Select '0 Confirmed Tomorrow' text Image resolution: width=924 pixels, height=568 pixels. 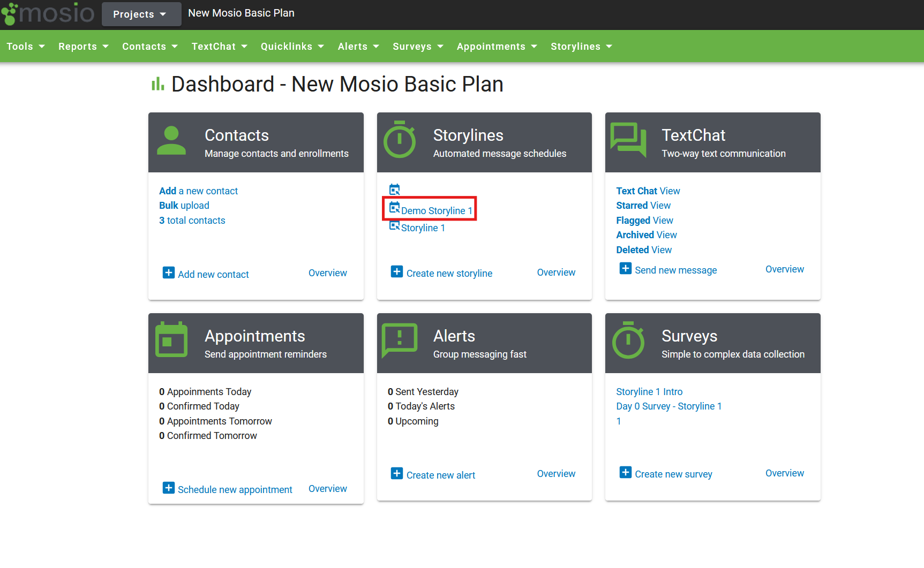coord(208,436)
